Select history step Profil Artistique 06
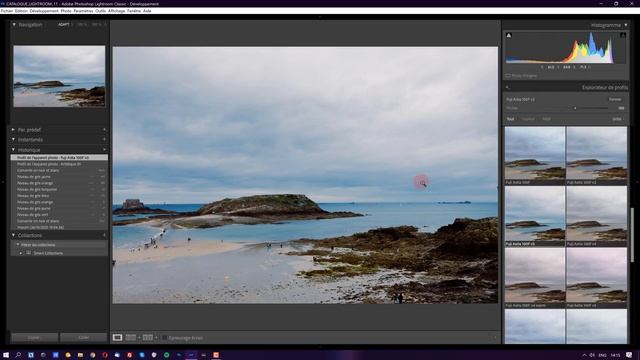Screen dimensions: 640x360 (x=59, y=164)
